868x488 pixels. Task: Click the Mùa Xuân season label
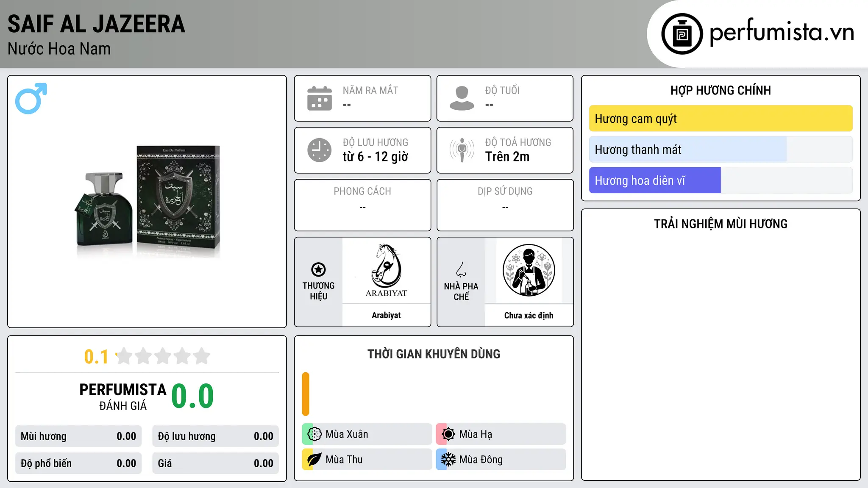[x=347, y=434]
